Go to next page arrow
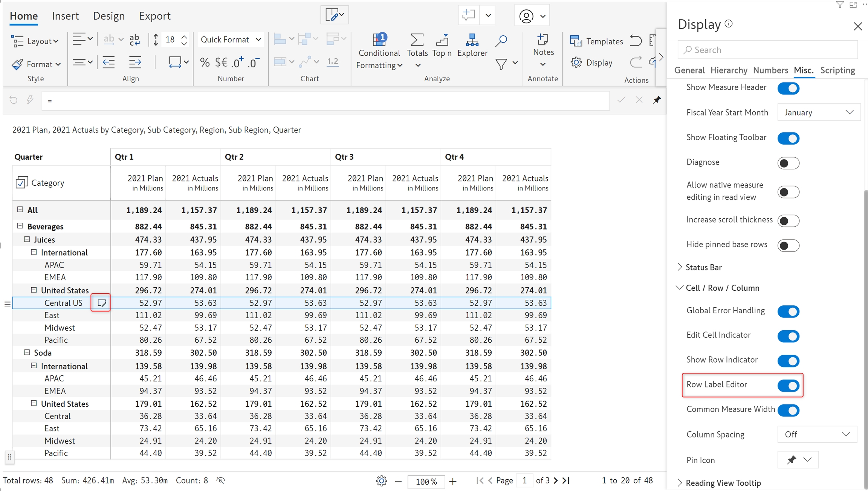The height and width of the screenshot is (491, 868). point(556,480)
